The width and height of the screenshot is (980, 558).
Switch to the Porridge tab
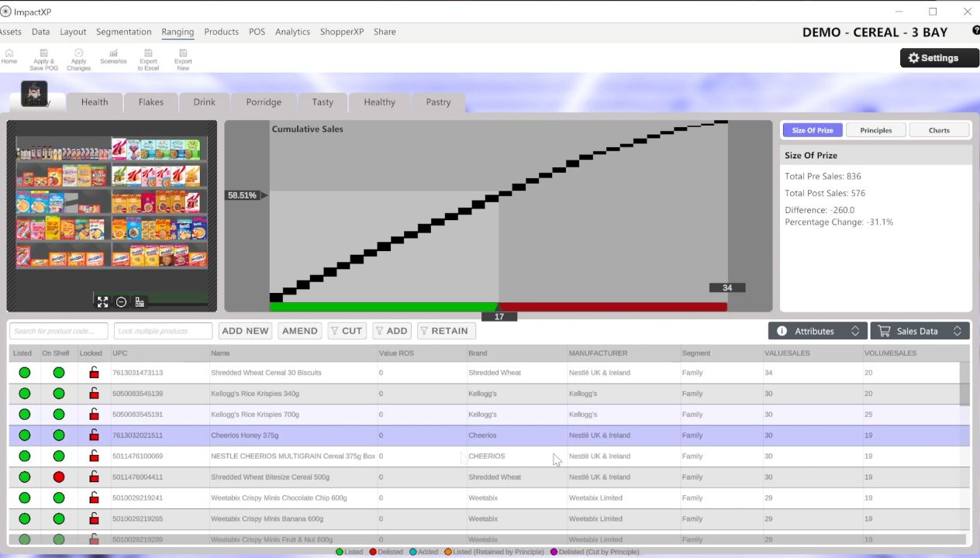264,102
